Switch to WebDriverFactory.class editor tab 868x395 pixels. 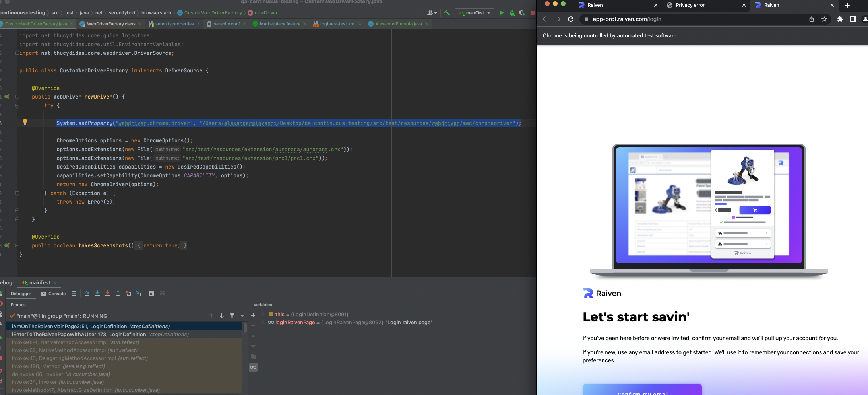coord(111,24)
